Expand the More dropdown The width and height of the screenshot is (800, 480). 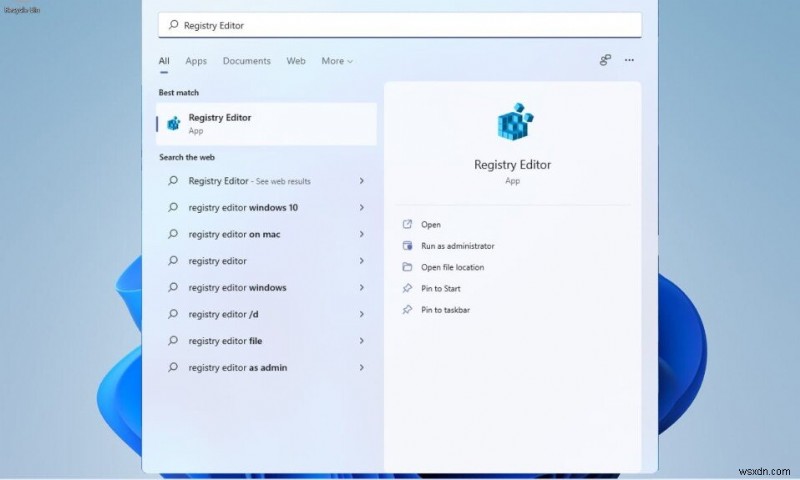(337, 61)
